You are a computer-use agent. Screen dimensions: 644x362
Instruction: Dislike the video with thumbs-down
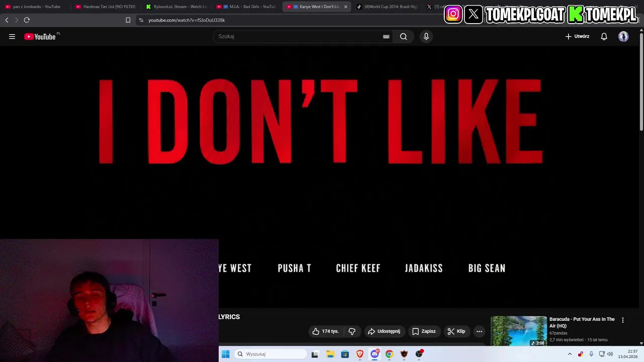pyautogui.click(x=352, y=331)
